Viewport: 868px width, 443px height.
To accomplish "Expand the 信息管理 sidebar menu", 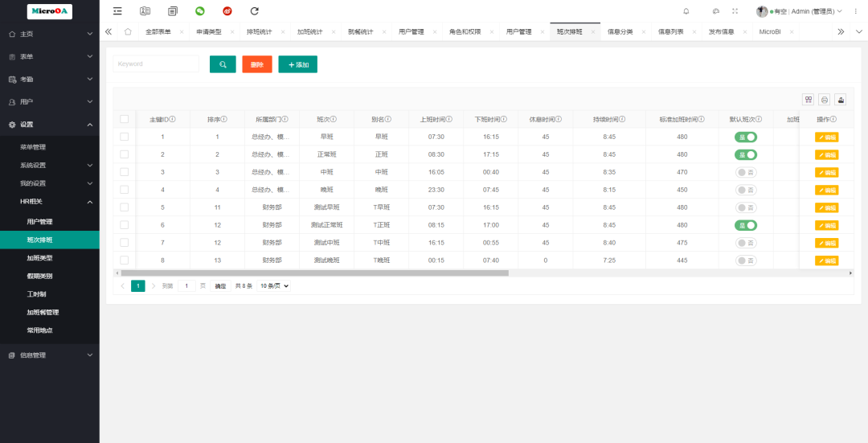I will click(50, 355).
